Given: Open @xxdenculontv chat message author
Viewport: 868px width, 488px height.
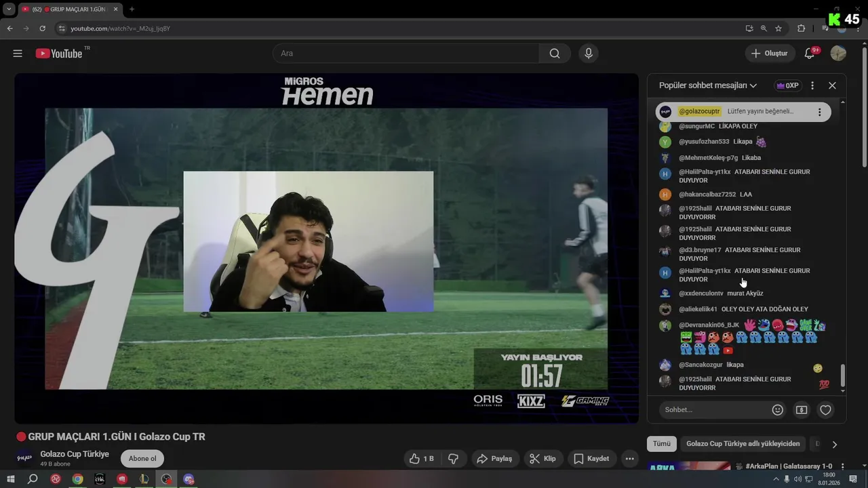Looking at the screenshot, I should [701, 293].
